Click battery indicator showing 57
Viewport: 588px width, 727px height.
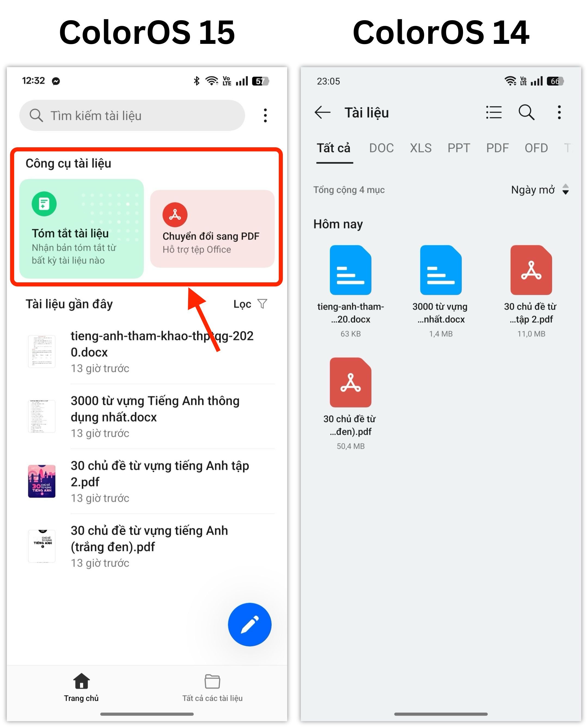pyautogui.click(x=261, y=81)
